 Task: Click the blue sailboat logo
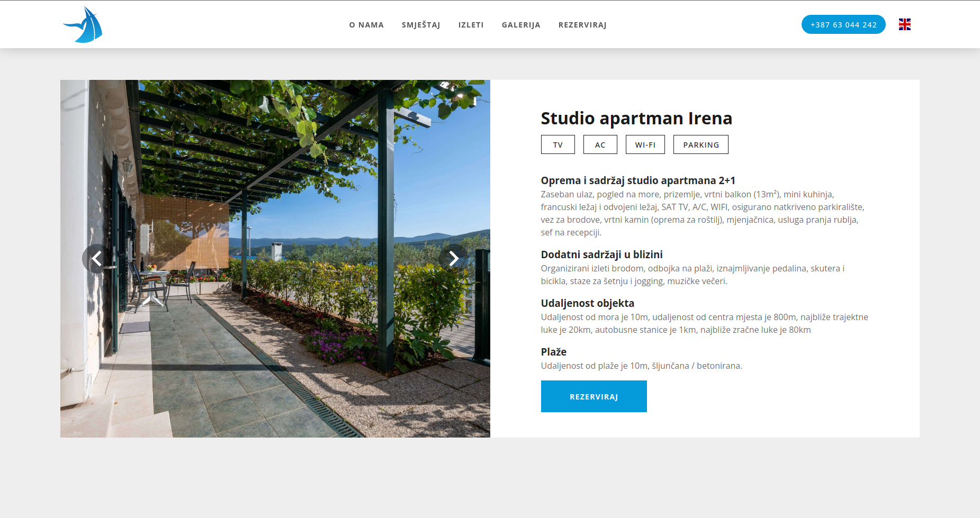pyautogui.click(x=83, y=25)
